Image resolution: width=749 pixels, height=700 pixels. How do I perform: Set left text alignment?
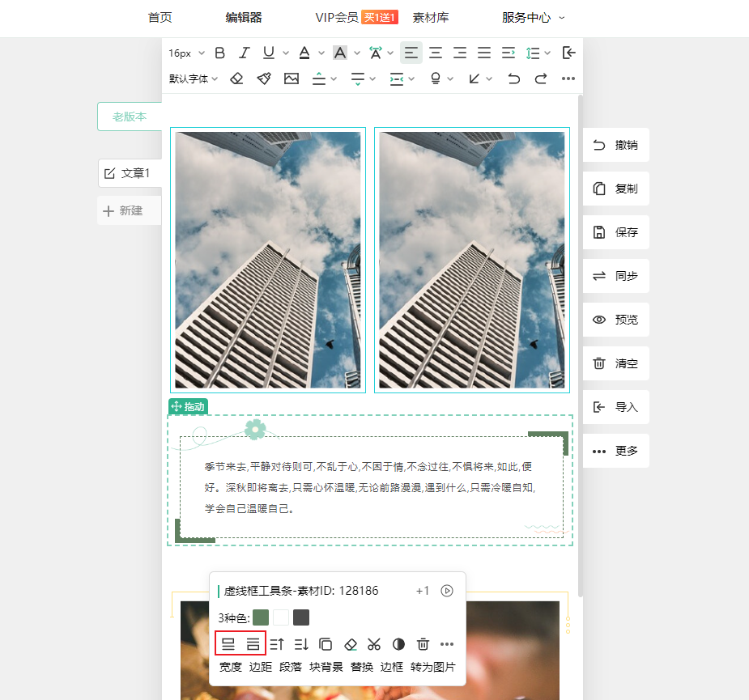coord(411,53)
